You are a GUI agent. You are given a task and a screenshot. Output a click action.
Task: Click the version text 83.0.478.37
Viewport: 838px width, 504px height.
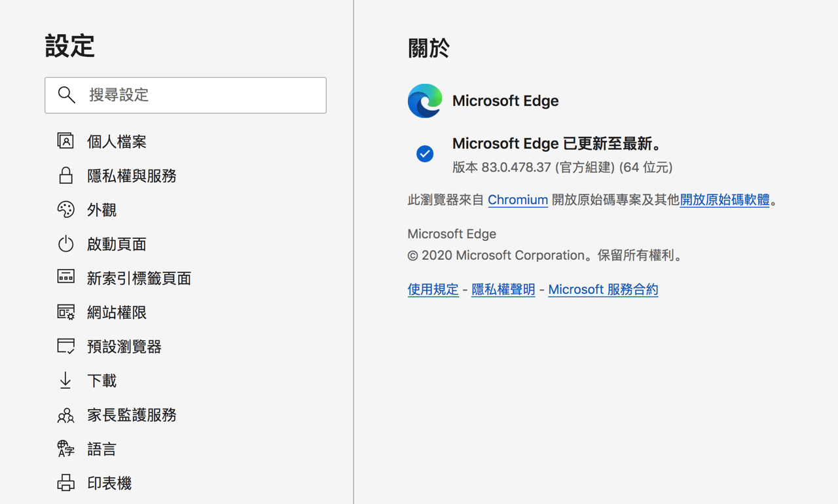pos(516,168)
